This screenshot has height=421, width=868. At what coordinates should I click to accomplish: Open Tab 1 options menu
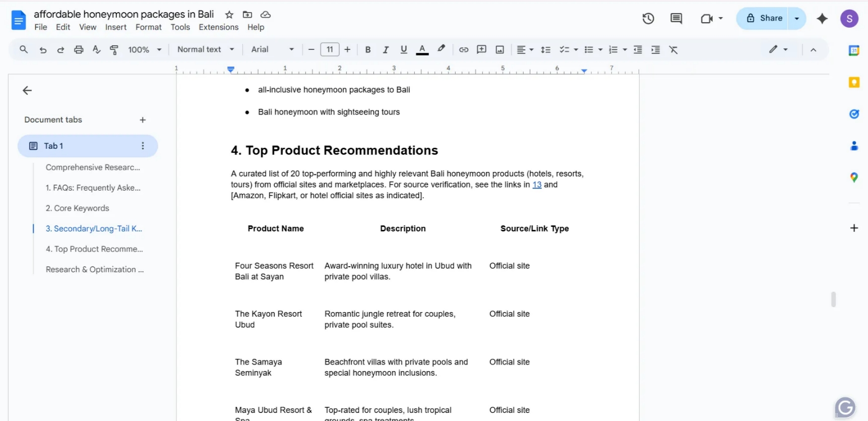(143, 146)
